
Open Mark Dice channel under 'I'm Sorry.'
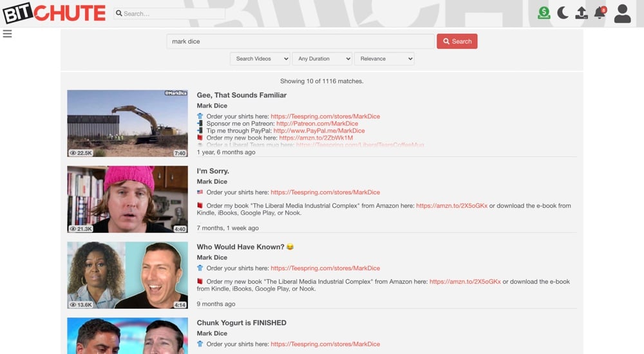coord(212,182)
